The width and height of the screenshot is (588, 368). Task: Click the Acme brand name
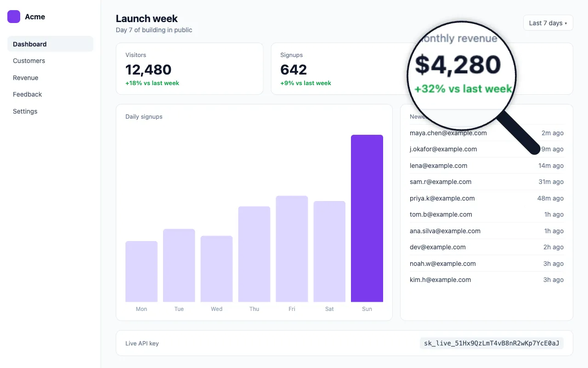(35, 17)
